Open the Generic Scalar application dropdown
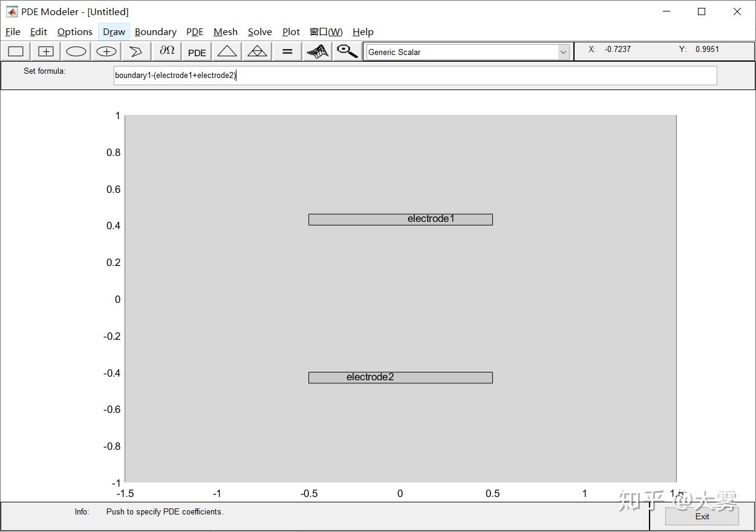756x532 pixels. 562,52
